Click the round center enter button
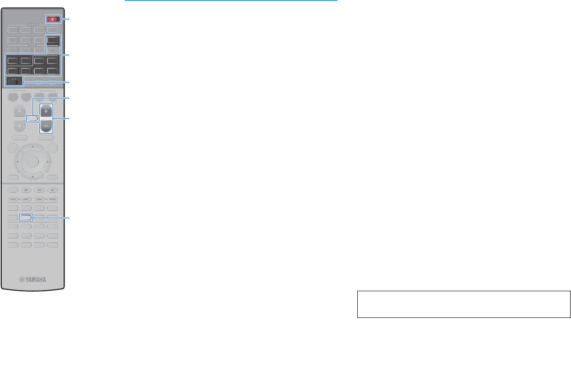This screenshot has height=392, width=571. click(x=32, y=162)
